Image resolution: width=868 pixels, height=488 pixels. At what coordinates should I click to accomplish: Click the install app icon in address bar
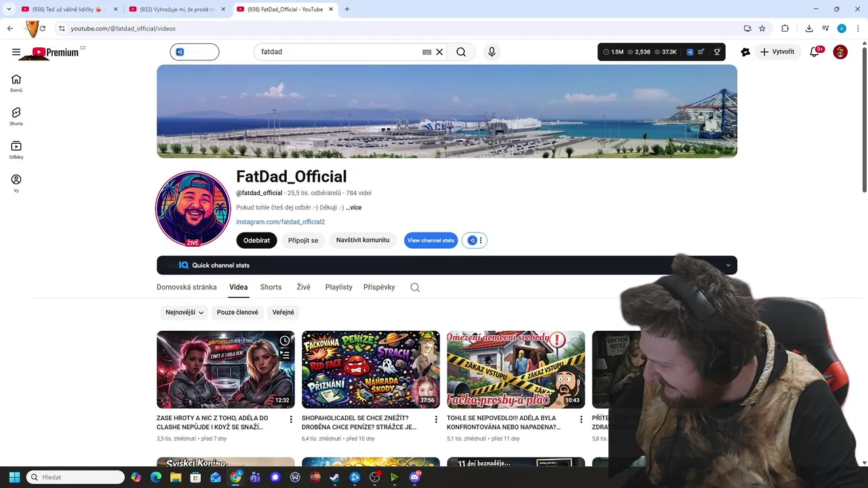tap(747, 28)
